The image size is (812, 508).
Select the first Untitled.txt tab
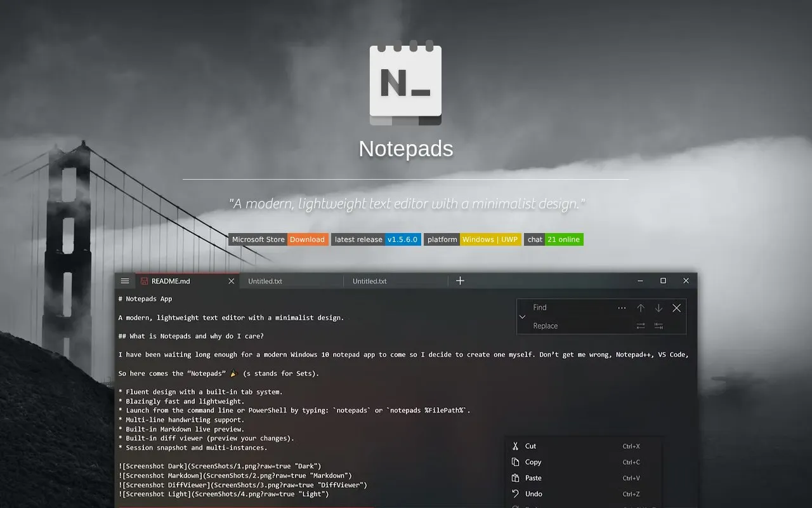(292, 281)
